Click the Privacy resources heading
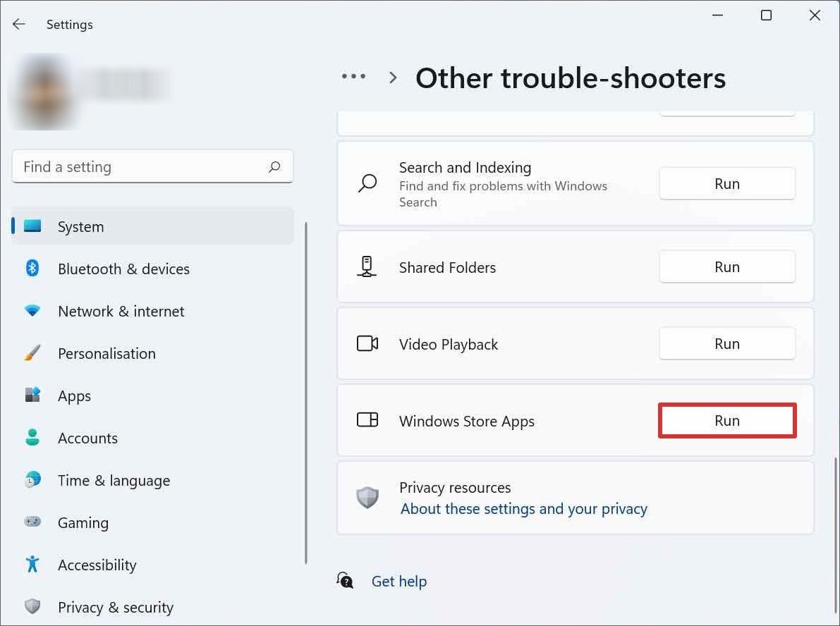Screen dimensions: 840x626 (455, 487)
